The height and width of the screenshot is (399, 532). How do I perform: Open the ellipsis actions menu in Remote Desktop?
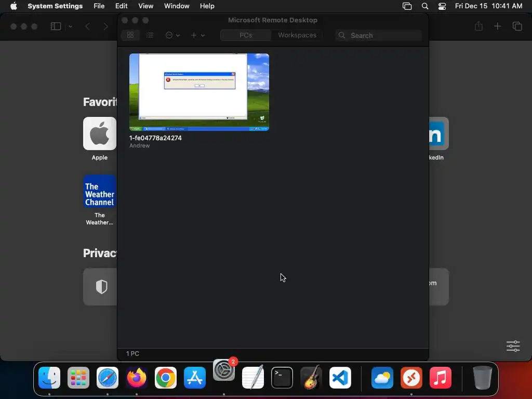coord(172,35)
